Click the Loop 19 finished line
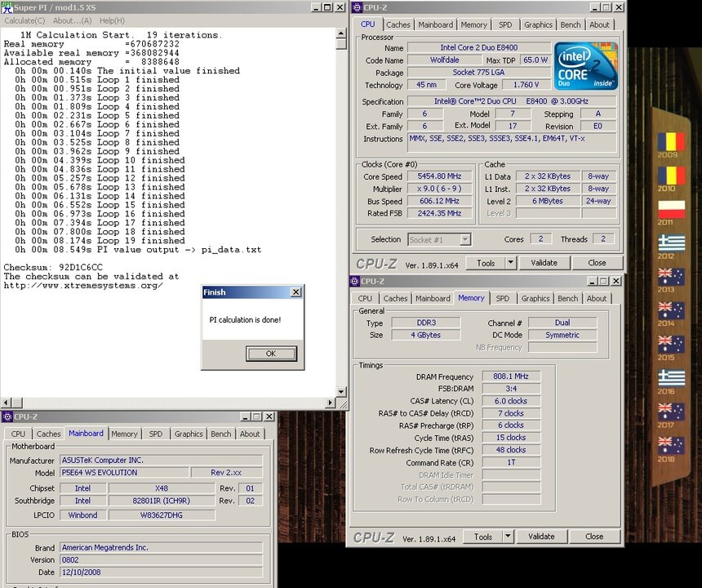 click(100, 240)
